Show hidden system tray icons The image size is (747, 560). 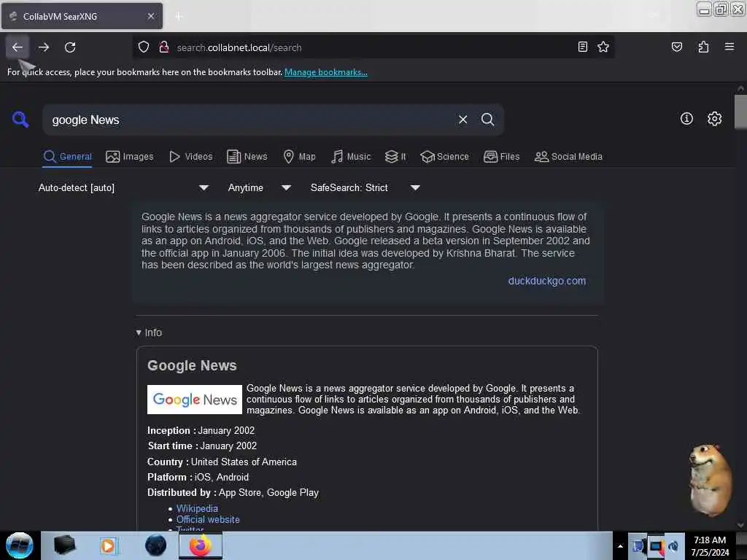620,546
